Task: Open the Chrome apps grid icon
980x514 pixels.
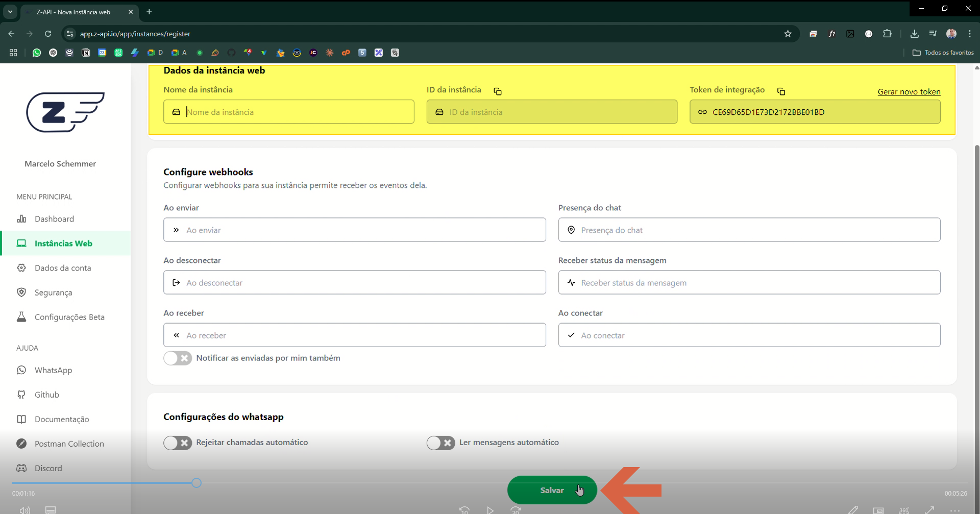Action: click(13, 53)
